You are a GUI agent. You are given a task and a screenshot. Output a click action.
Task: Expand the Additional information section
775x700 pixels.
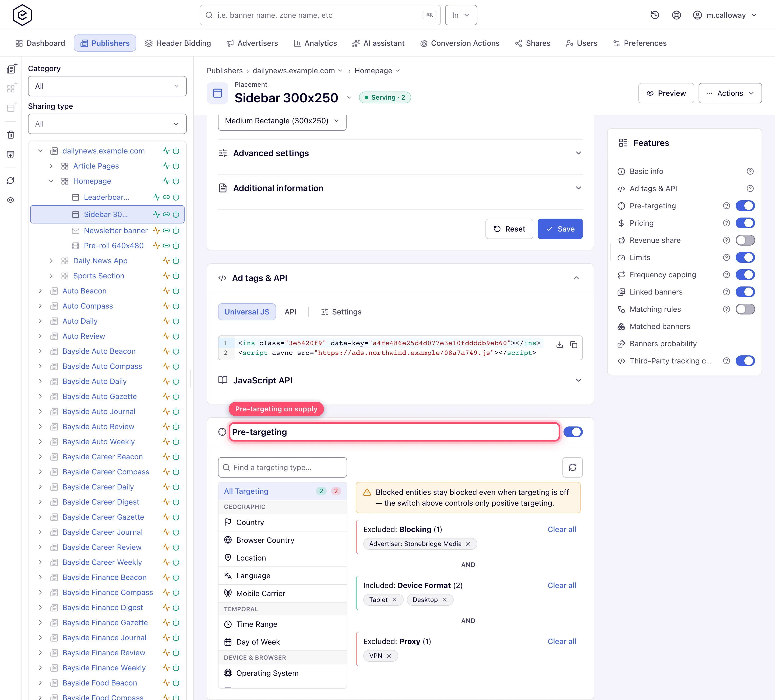(400, 188)
